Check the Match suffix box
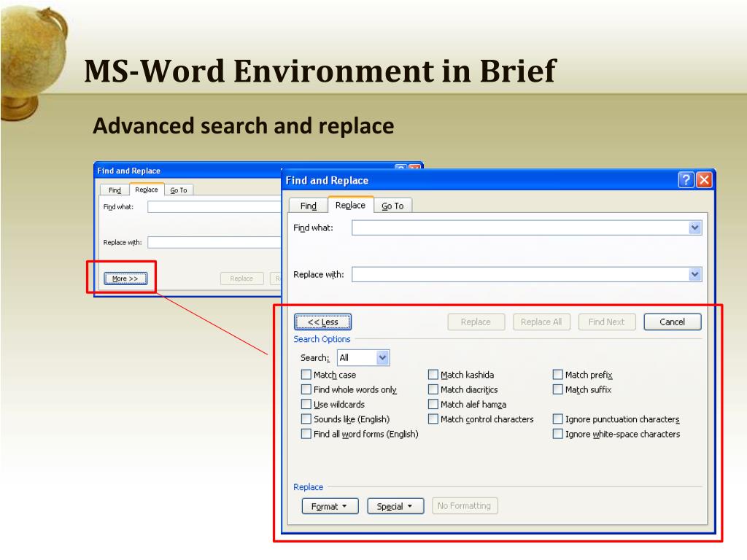 click(x=558, y=389)
